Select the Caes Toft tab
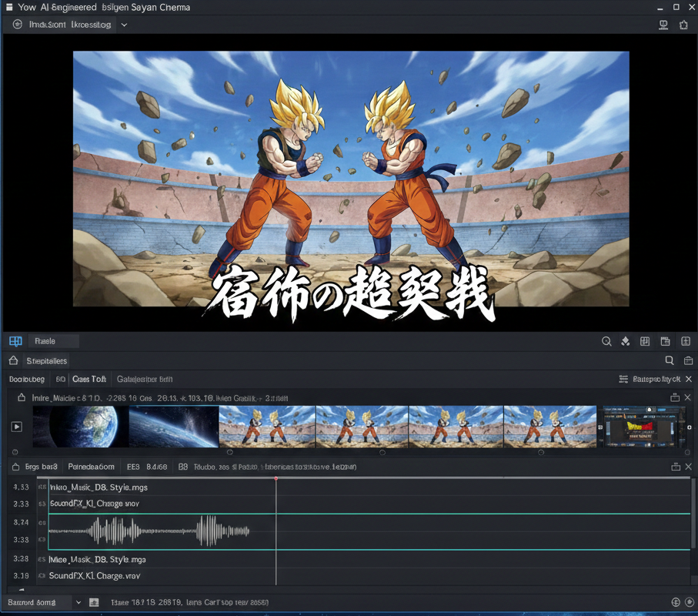The height and width of the screenshot is (616, 698). click(x=89, y=379)
